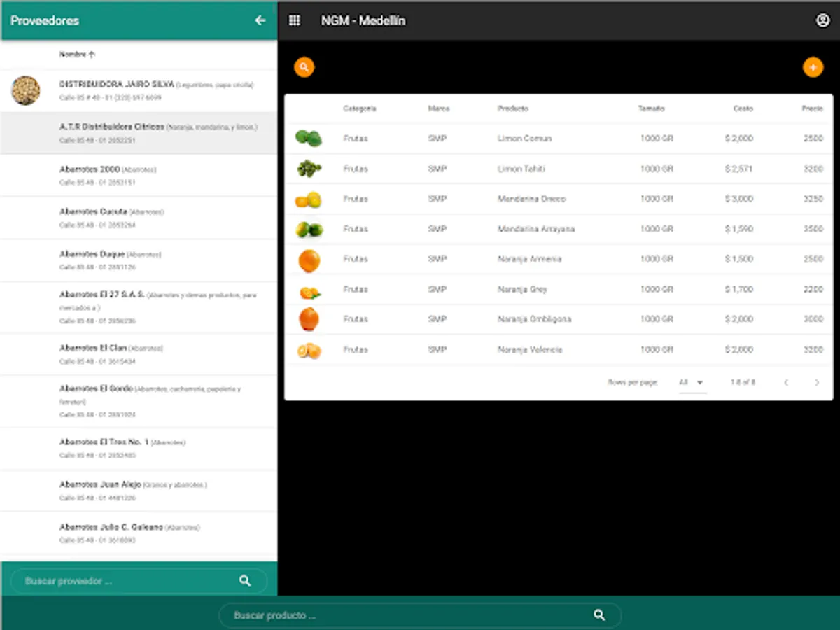Click the NGM - Medellin title
The height and width of the screenshot is (630, 840).
tap(363, 20)
